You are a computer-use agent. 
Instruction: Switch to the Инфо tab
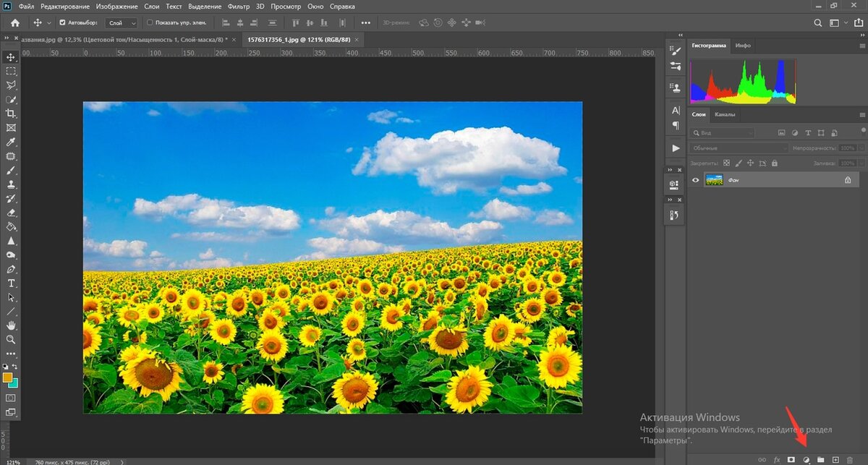tap(743, 46)
